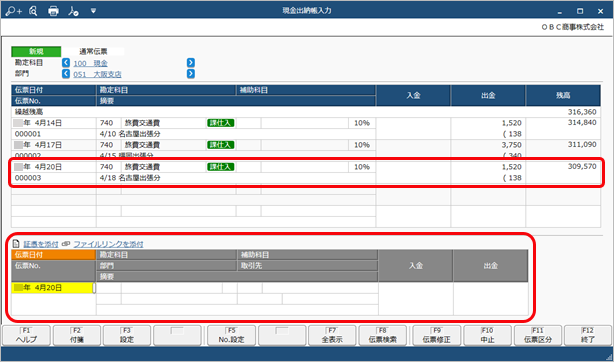Open the title bar toolbar dropdown arrow
Image resolution: width=614 pixels, height=362 pixels.
pos(93,11)
